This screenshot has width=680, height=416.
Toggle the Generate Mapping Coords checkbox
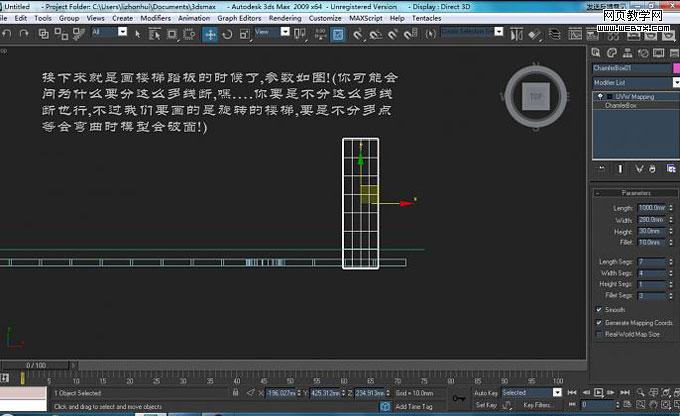click(x=599, y=323)
